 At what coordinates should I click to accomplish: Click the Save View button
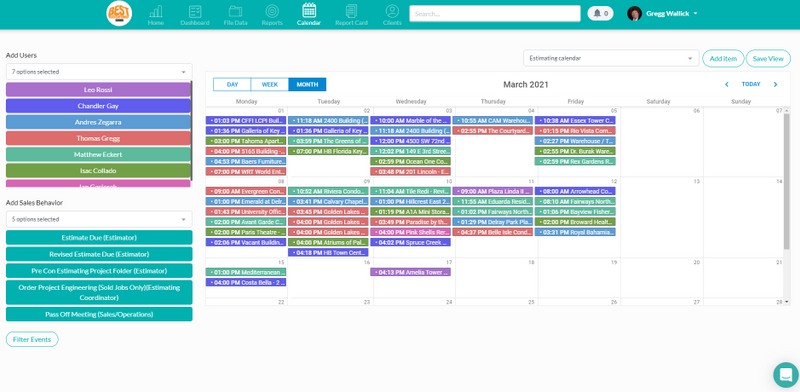coord(768,59)
